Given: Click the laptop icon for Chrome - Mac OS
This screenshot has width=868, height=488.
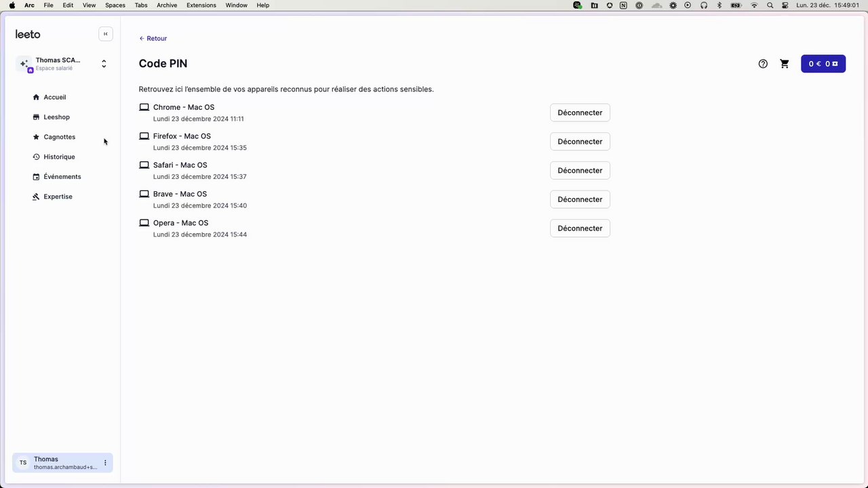Looking at the screenshot, I should [x=144, y=107].
